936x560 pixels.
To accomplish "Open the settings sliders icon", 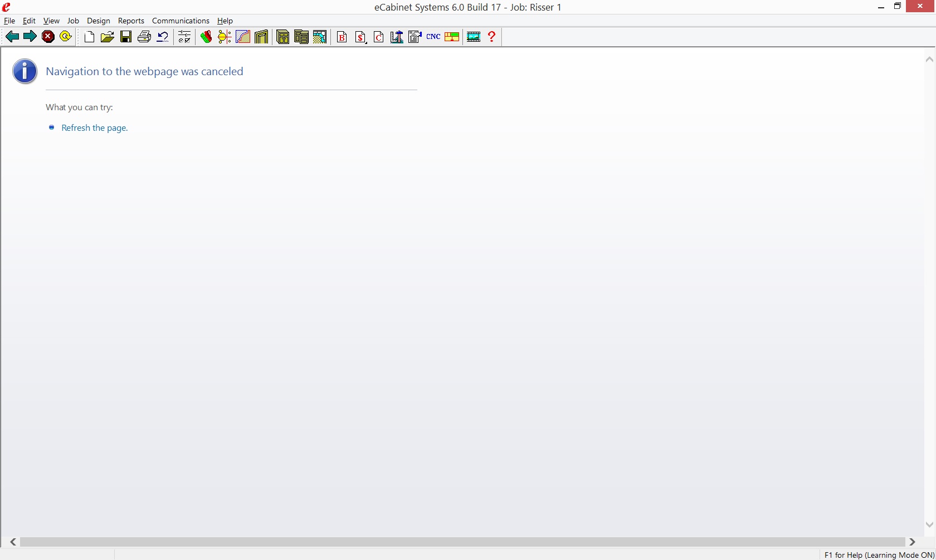I will pos(184,37).
